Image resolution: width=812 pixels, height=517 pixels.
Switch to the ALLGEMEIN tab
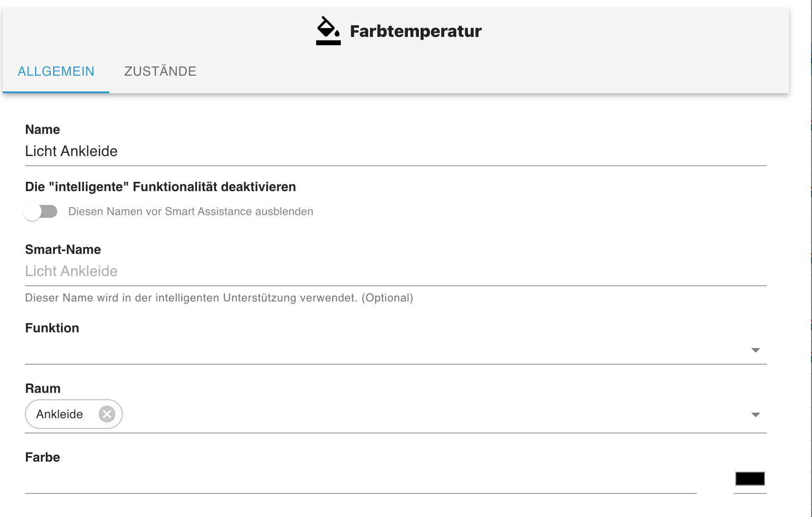[x=56, y=72]
